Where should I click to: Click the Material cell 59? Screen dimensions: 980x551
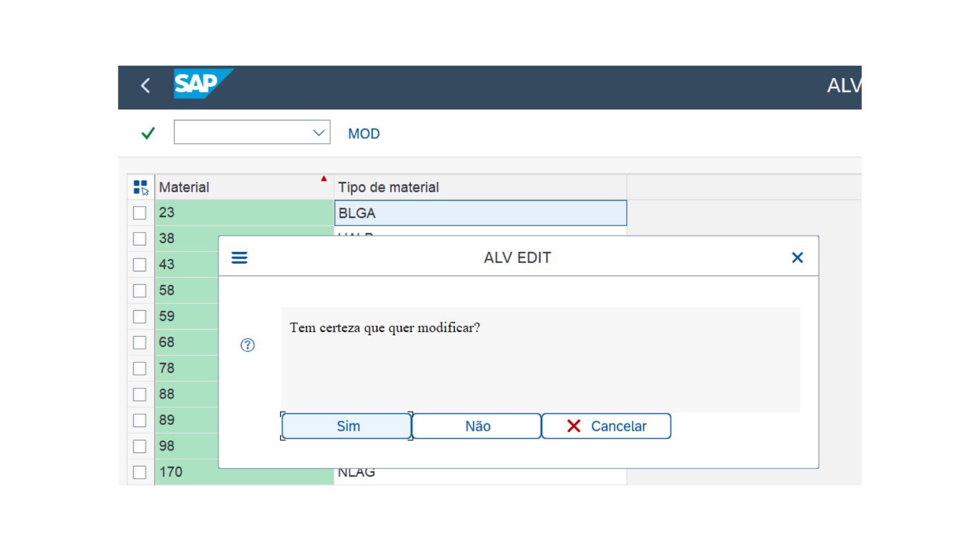coord(187,317)
